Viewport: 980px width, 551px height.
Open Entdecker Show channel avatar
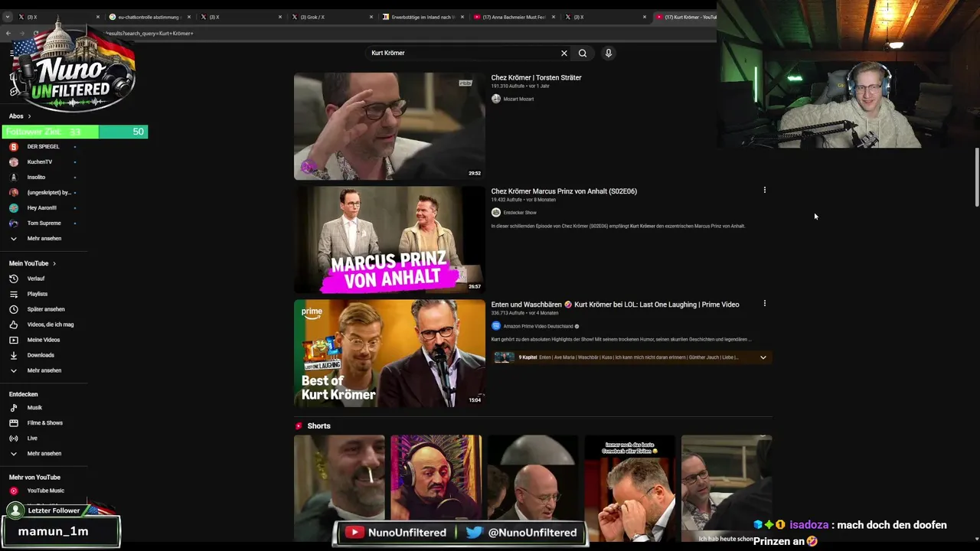(x=496, y=213)
